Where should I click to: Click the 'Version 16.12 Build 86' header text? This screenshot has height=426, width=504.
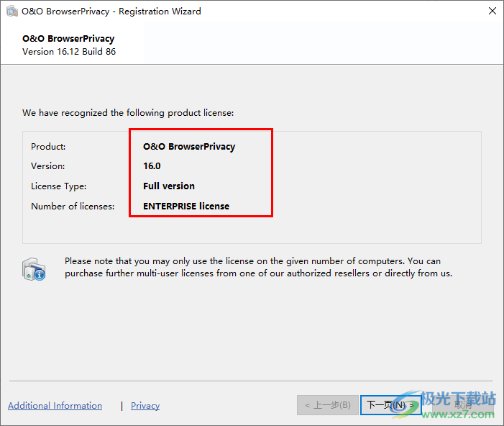click(69, 52)
